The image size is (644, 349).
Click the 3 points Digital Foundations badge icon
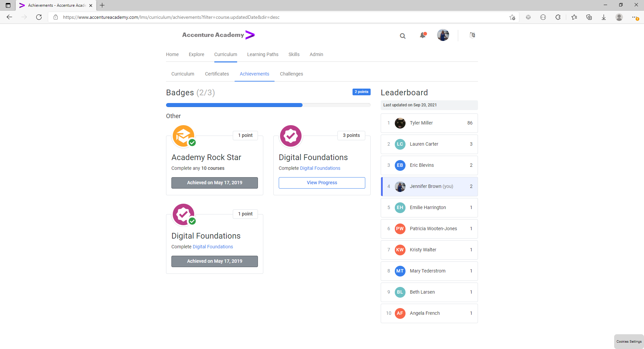291,136
